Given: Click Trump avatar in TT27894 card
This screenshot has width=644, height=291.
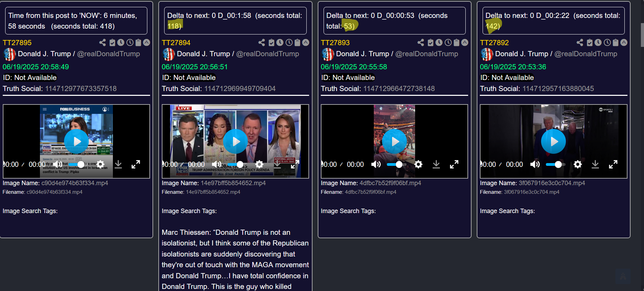Looking at the screenshot, I should click(168, 54).
